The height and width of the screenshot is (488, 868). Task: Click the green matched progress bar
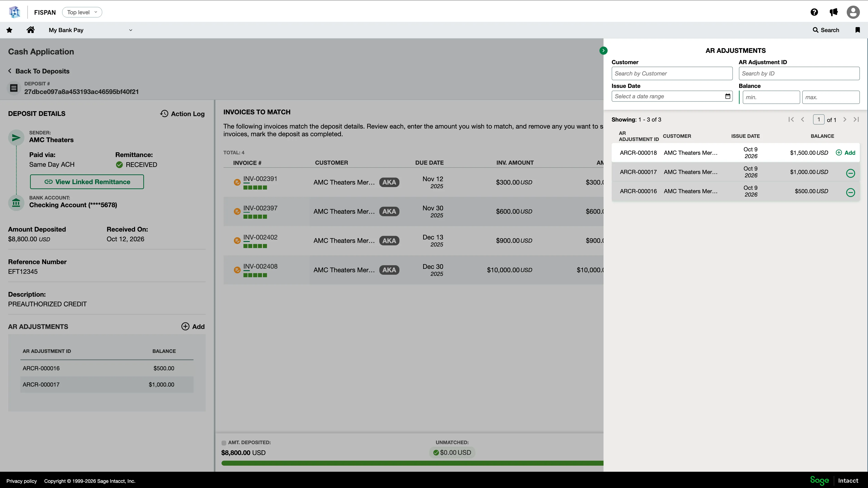(x=413, y=463)
